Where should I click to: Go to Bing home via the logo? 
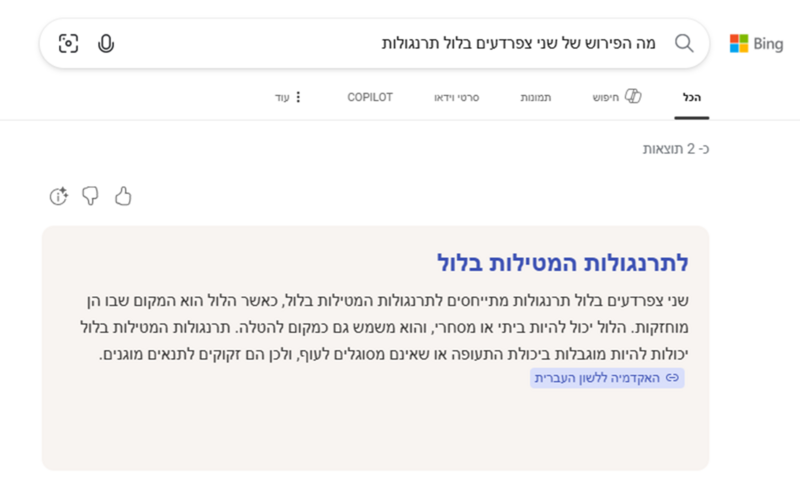pos(756,44)
